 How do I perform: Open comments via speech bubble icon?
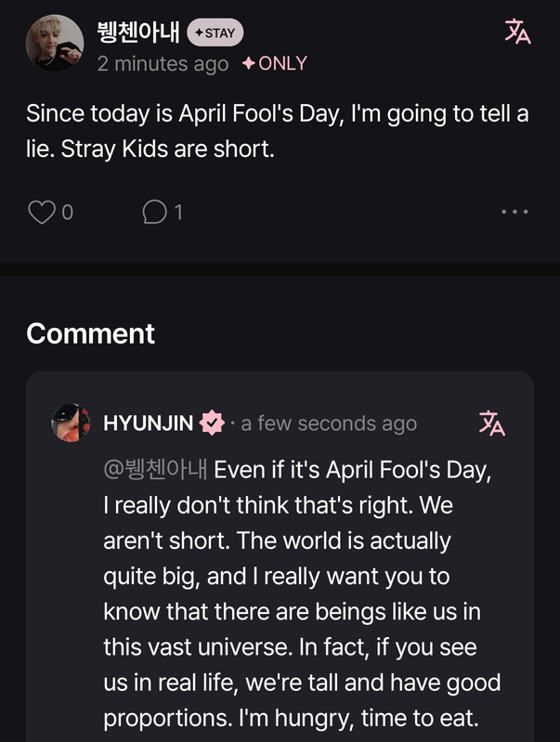tap(153, 213)
